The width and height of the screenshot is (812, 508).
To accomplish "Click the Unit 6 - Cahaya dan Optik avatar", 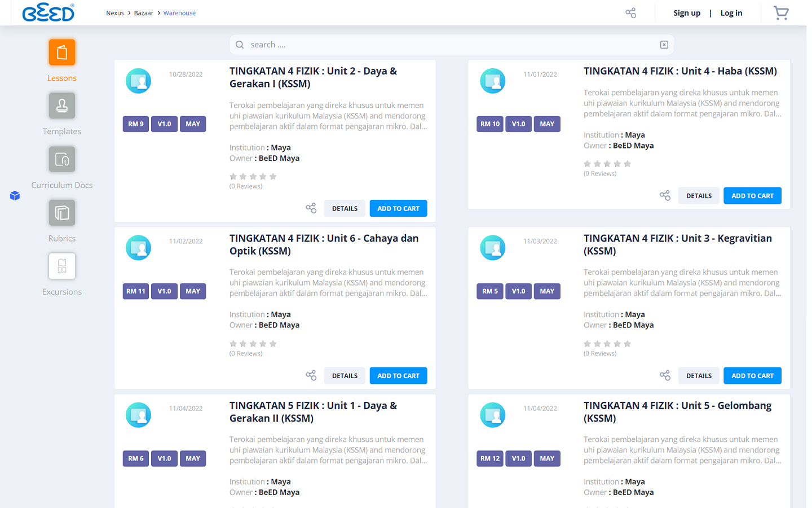I will pos(138,248).
